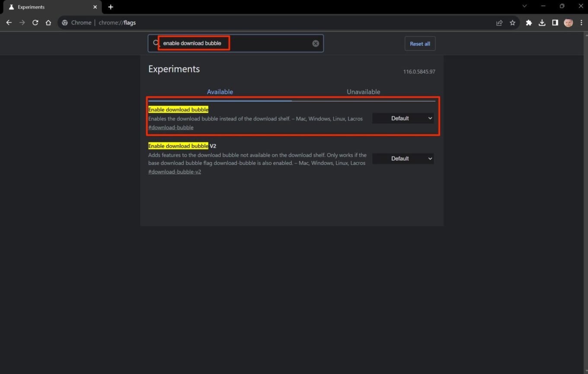The image size is (588, 374).
Task: Go back using the browser back arrow
Action: point(9,22)
